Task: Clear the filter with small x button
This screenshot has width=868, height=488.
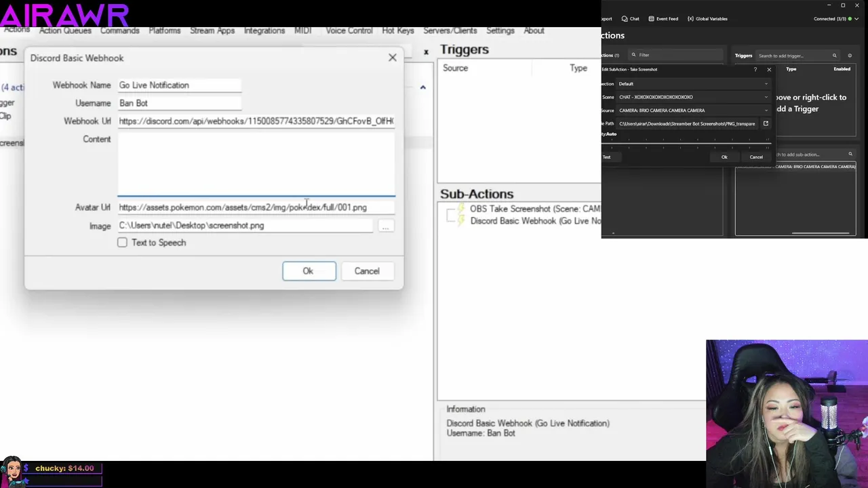Action: [x=426, y=52]
